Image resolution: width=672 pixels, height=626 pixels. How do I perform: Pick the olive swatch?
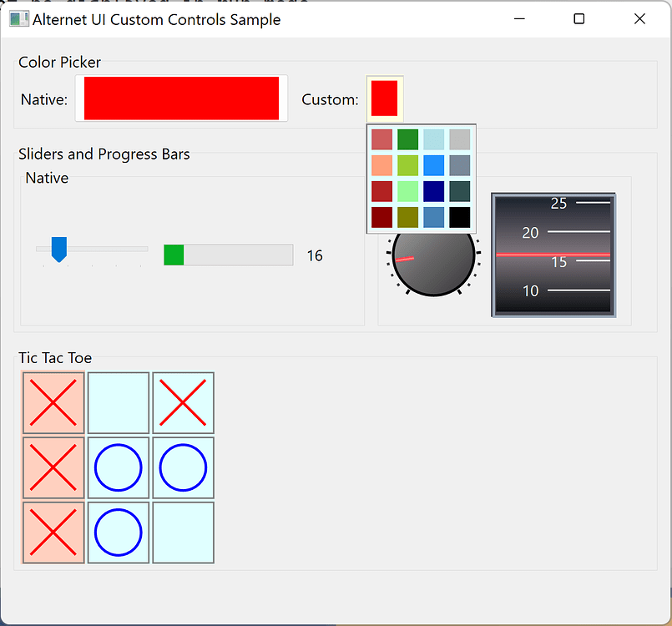[x=407, y=218]
